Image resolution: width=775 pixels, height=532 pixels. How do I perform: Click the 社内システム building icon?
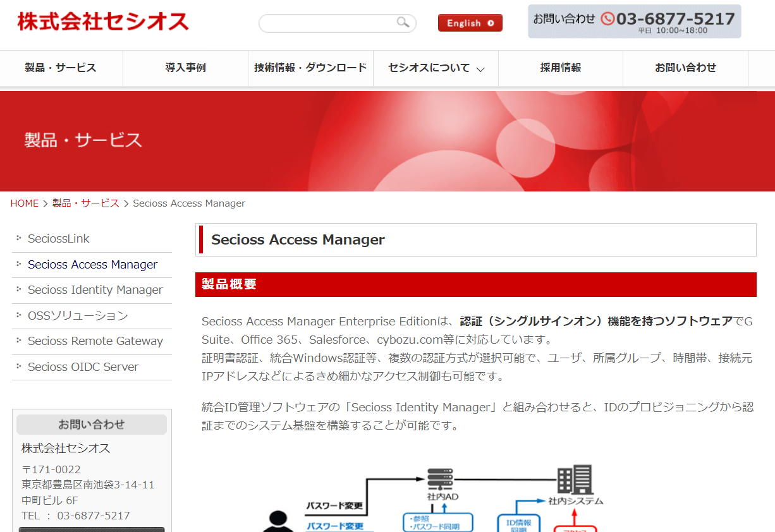[x=575, y=480]
